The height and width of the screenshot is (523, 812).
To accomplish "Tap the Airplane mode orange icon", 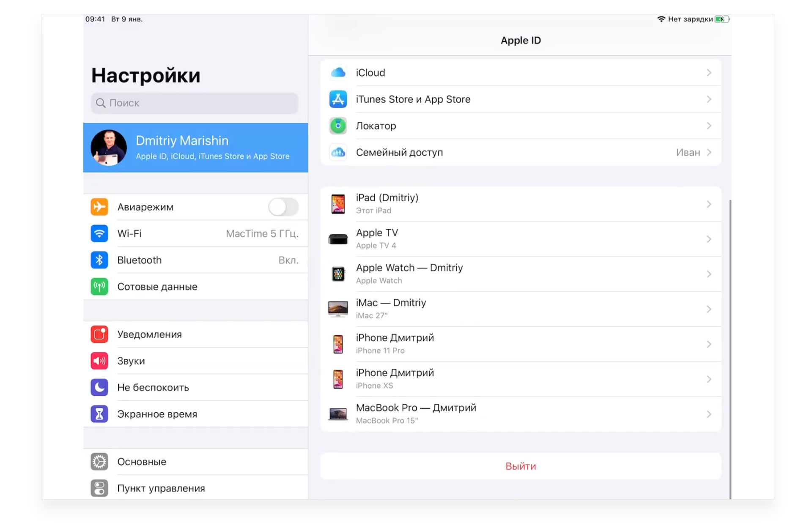I will pos(99,207).
